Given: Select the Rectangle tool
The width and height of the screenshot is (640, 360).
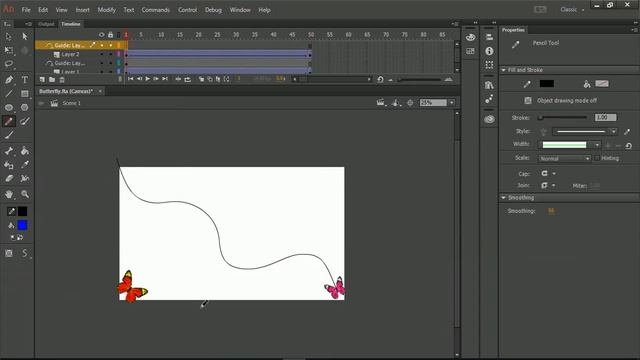Looking at the screenshot, I should pyautogui.click(x=24, y=93).
